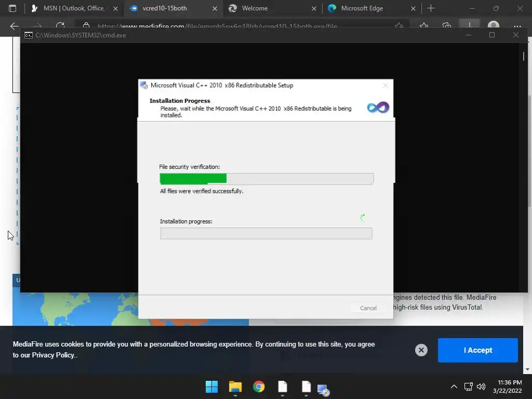Click the File security verification progress bar
This screenshot has height=399, width=532.
[267, 179]
